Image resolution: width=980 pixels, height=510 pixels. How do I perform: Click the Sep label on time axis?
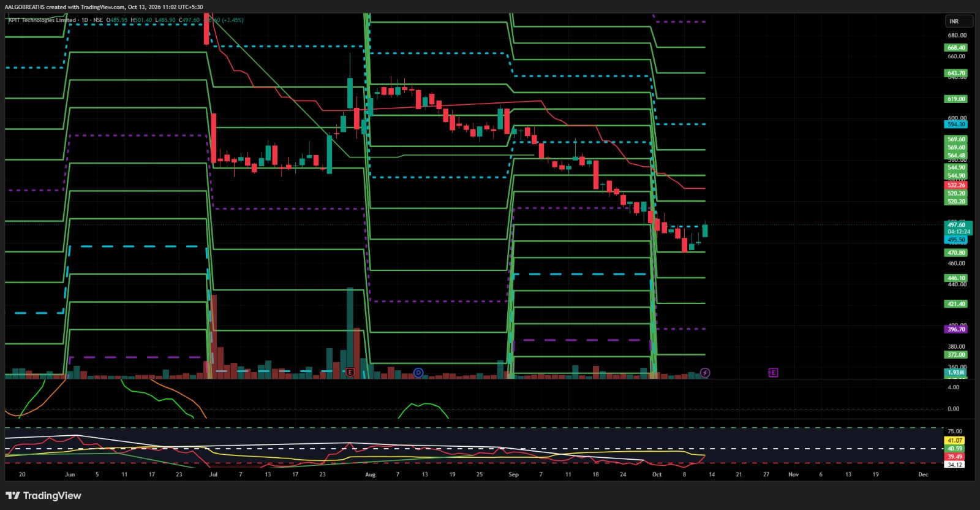tap(513, 474)
